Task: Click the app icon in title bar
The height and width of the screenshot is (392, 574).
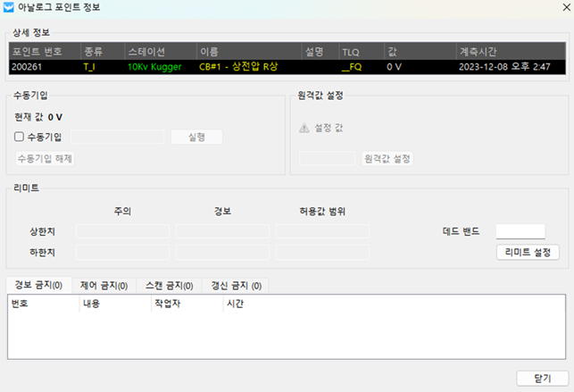Action: tap(9, 7)
